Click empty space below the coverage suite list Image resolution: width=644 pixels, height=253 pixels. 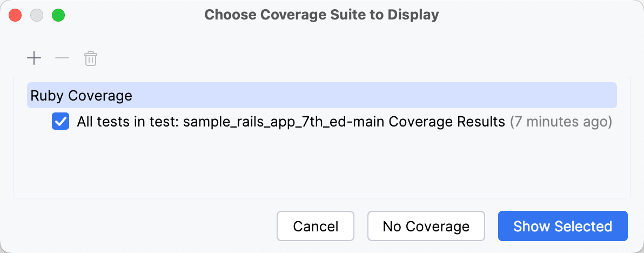coord(321,168)
